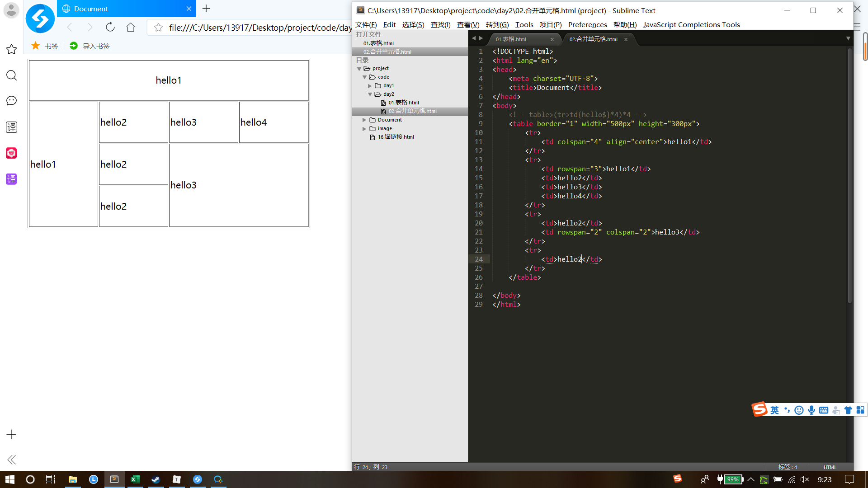Open new browser tab with plus
The height and width of the screenshot is (488, 868).
[206, 9]
